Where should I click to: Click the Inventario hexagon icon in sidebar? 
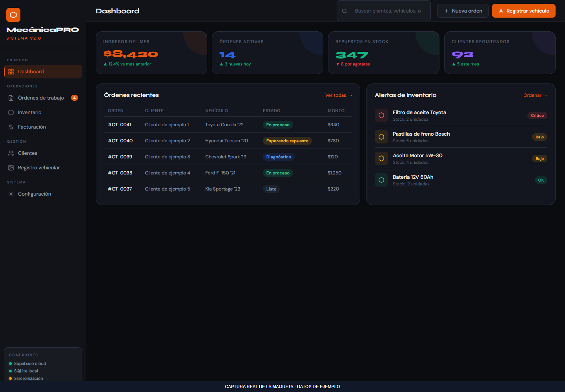click(11, 113)
